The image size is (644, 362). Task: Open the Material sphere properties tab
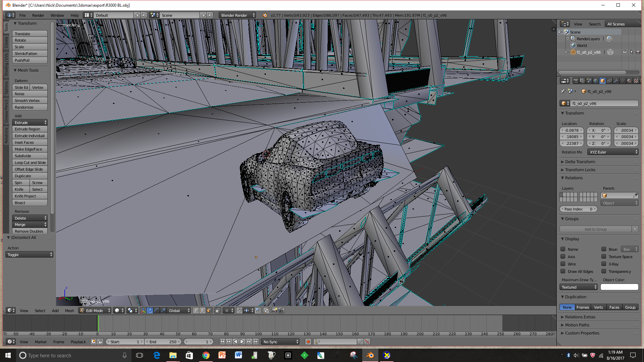pos(629,81)
